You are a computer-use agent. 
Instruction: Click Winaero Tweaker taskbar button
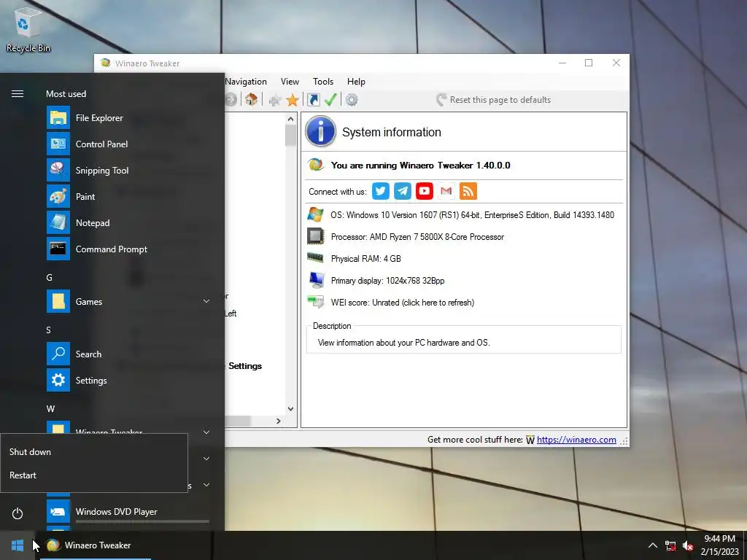(96, 545)
